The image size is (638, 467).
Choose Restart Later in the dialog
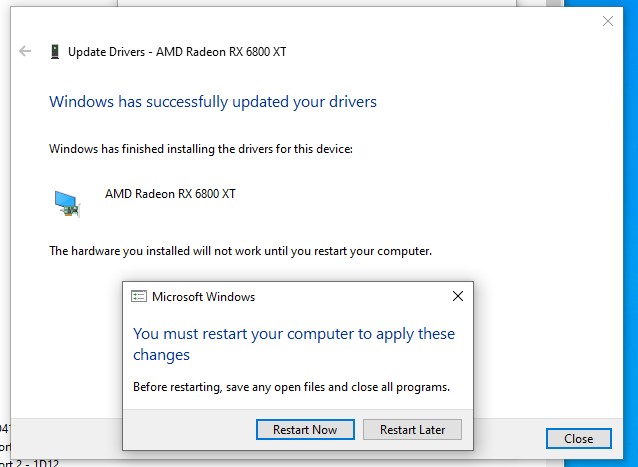[x=412, y=430]
